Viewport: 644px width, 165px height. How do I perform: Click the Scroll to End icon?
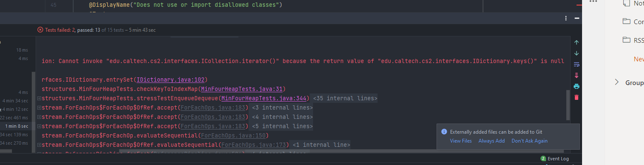576,75
